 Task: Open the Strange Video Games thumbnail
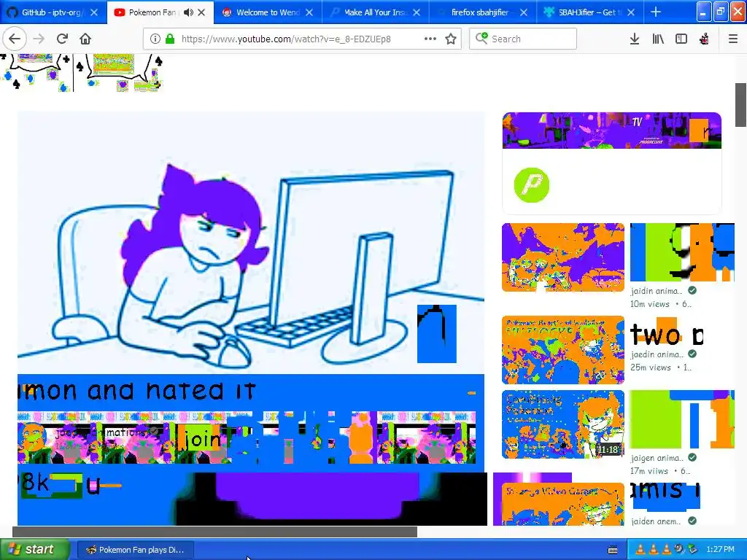tap(563, 504)
